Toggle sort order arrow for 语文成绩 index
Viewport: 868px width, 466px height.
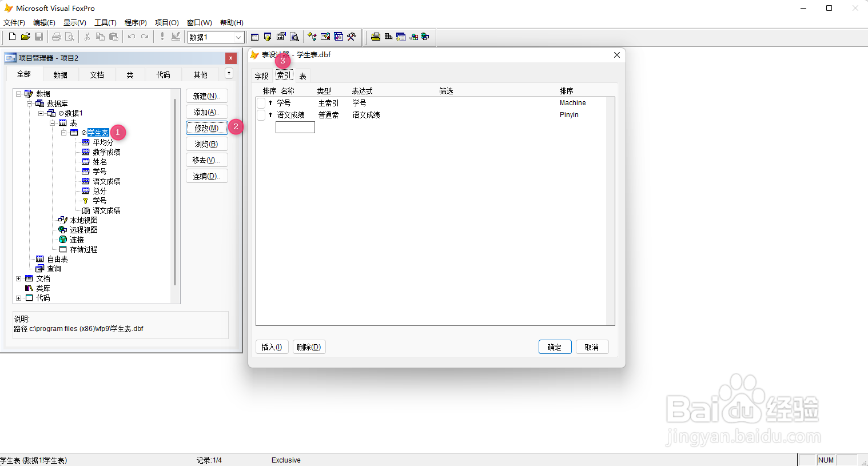tap(269, 114)
